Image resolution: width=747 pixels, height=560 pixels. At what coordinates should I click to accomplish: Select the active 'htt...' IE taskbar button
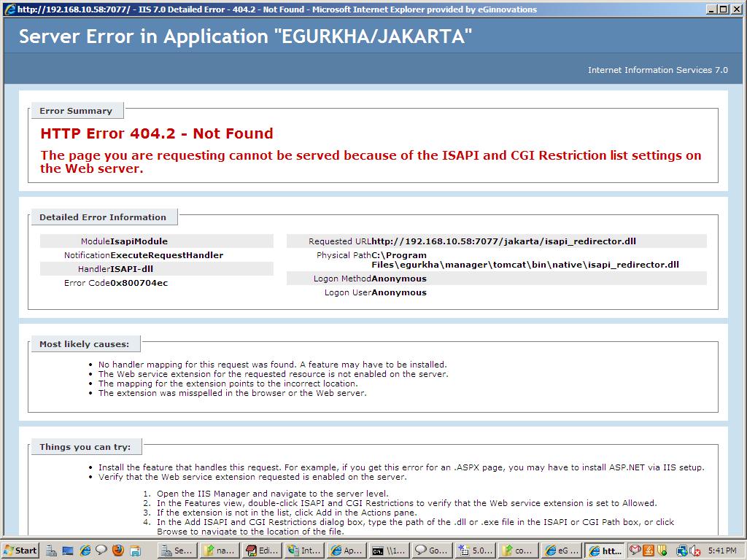[605, 551]
